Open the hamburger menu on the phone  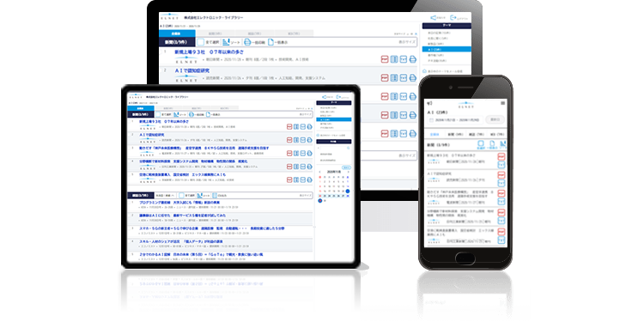click(502, 103)
